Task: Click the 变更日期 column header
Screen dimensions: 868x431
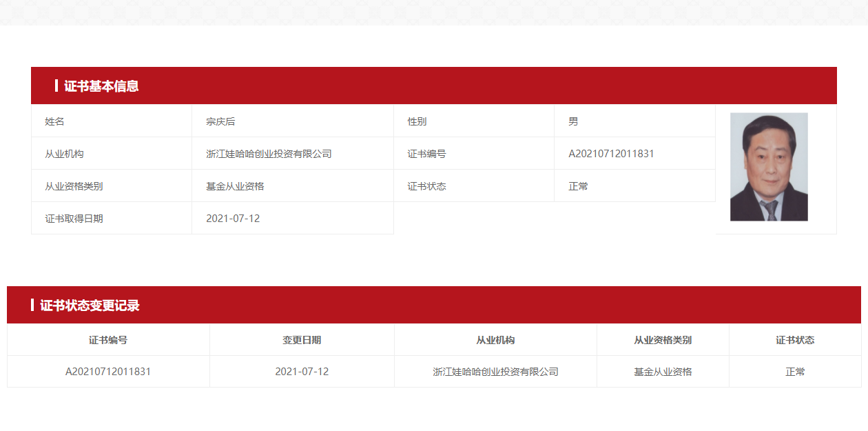Action: click(302, 340)
